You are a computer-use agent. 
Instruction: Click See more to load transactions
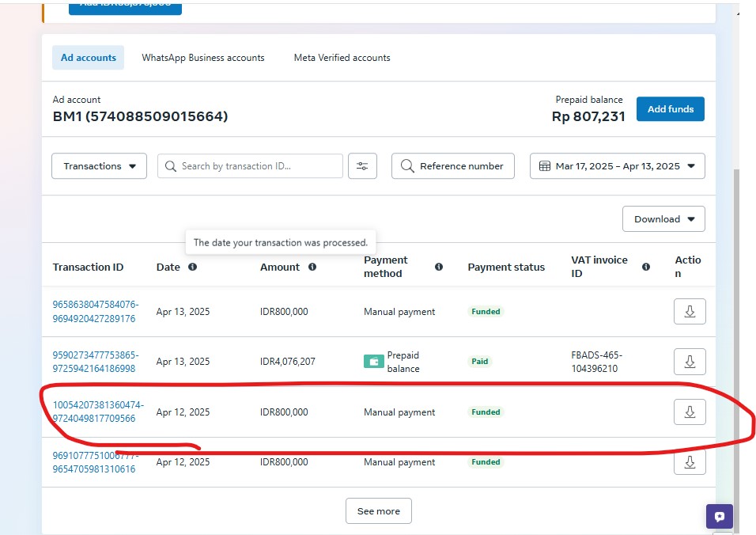378,511
